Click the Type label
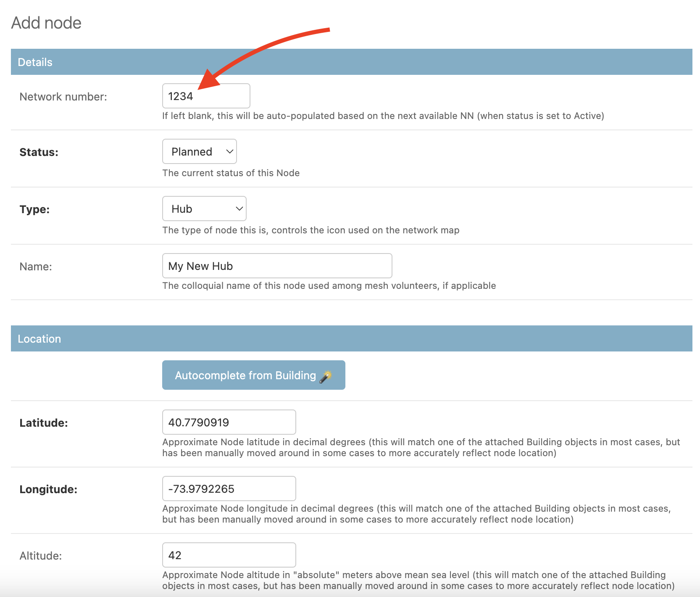The width and height of the screenshot is (700, 597). (34, 209)
